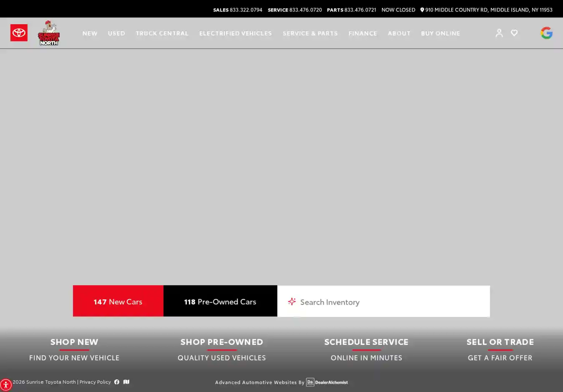Image resolution: width=563 pixels, height=392 pixels.
Task: Go to SHOP NEW
Action: point(74,342)
